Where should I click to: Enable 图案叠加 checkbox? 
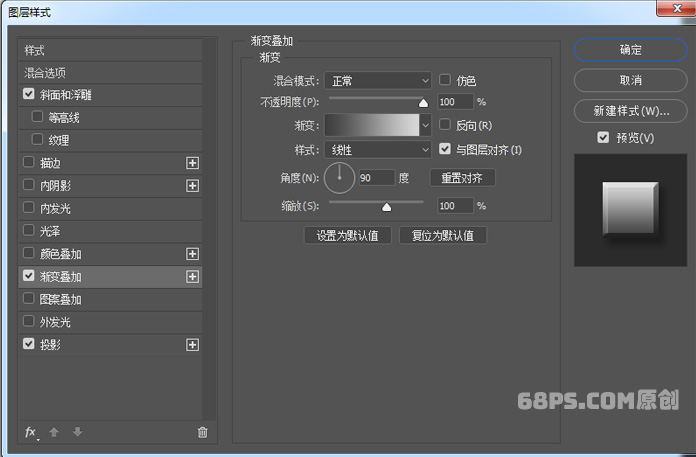[28, 298]
